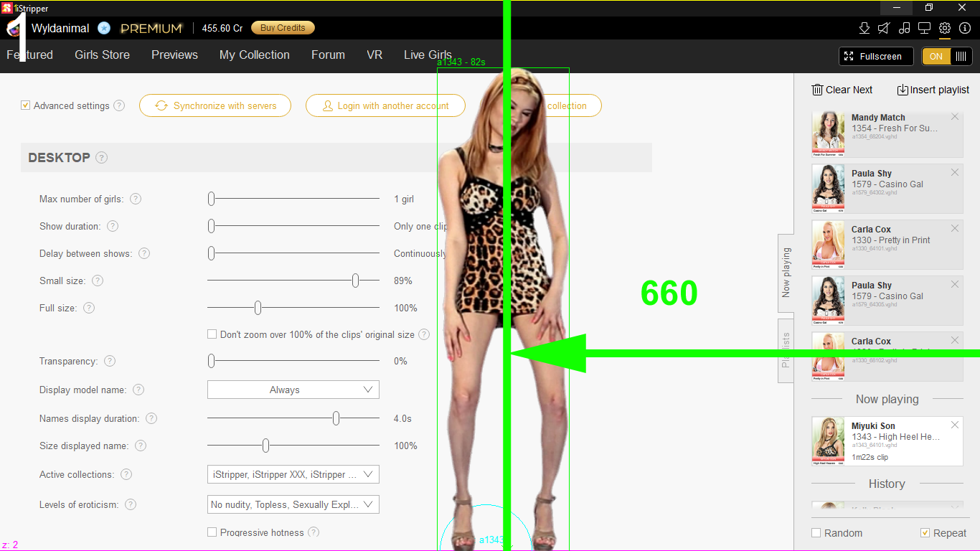980x551 pixels.
Task: Show help for Max number of girls
Action: coord(135,199)
